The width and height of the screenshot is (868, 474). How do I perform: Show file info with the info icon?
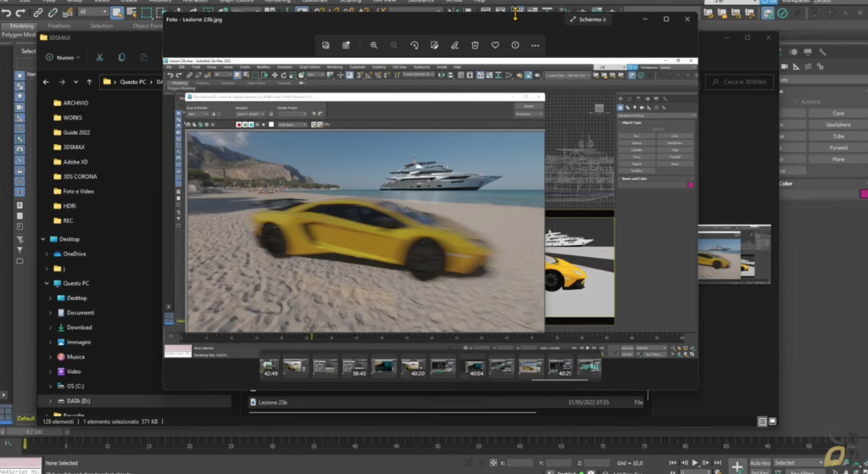click(x=515, y=46)
